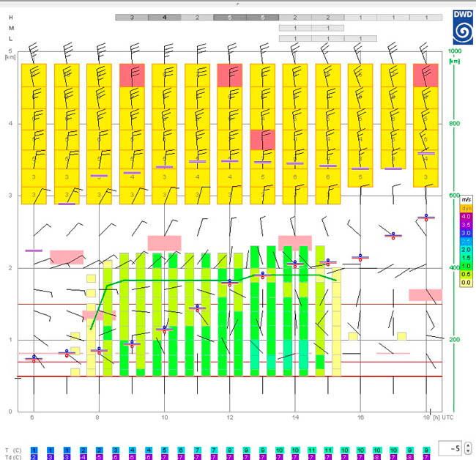476x460 pixels.
Task: Select the orange 'dyn' legend swatch
Action: [x=466, y=208]
